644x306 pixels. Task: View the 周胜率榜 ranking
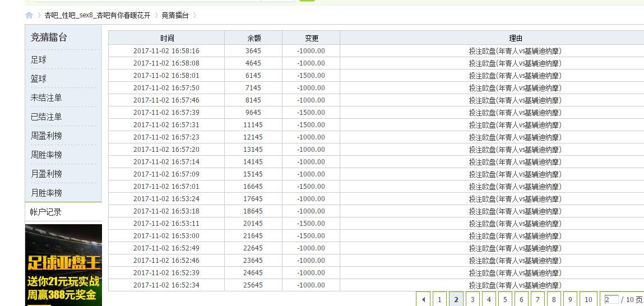46,155
